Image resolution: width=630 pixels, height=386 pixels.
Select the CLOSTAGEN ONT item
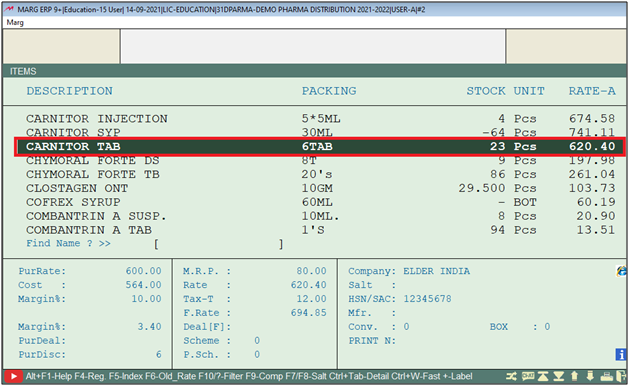pos(320,188)
